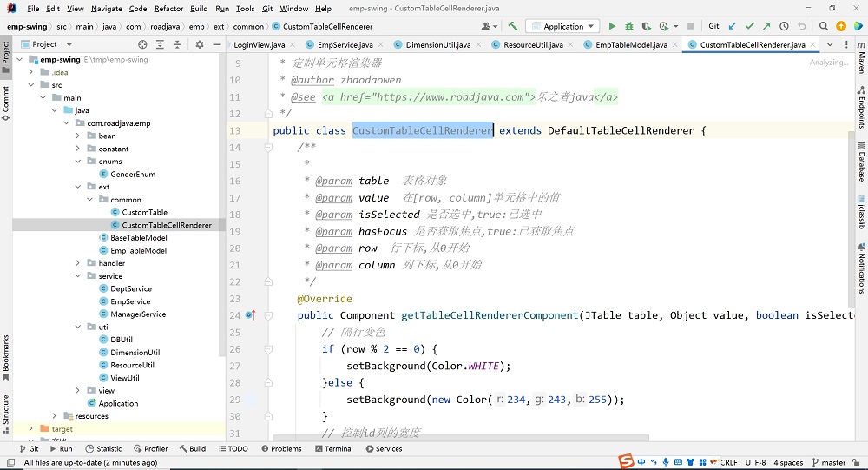
Task: Run with coverage icon
Action: [x=646, y=26]
